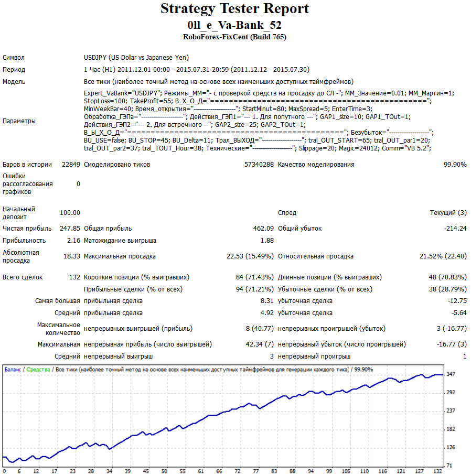Click the green 'Средства' legend label
The height and width of the screenshot is (476, 471).
click(38, 370)
